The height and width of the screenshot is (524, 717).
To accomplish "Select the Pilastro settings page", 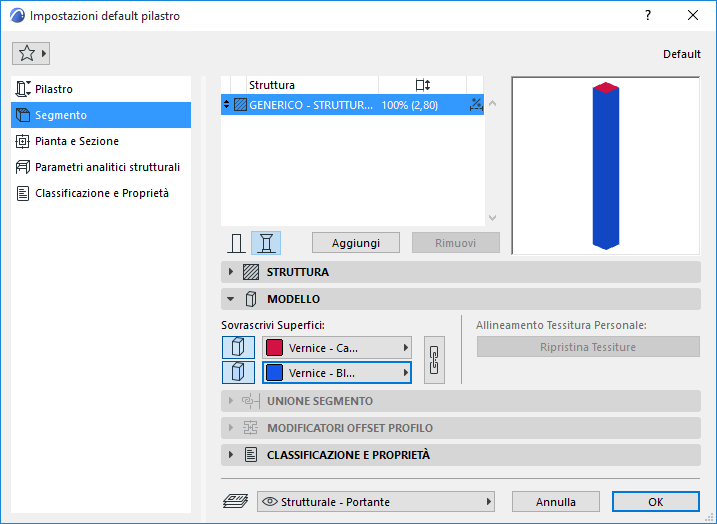I will coord(101,89).
